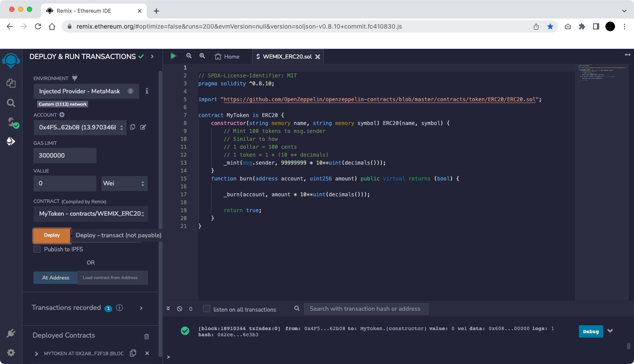This screenshot has width=634, height=364.
Task: Open the Solidity Compiler sidebar icon
Action: 13,122
